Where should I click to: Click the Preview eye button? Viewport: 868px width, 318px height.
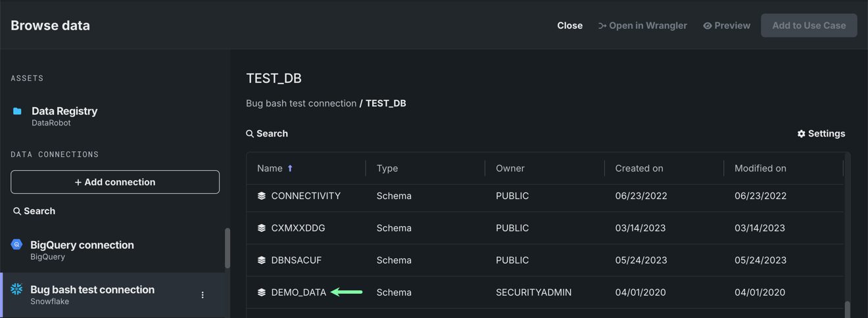(x=727, y=26)
